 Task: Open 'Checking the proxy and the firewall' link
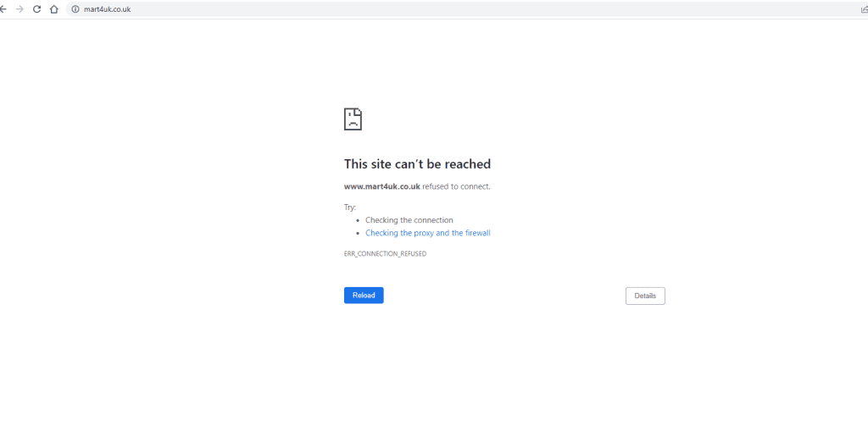(x=427, y=233)
